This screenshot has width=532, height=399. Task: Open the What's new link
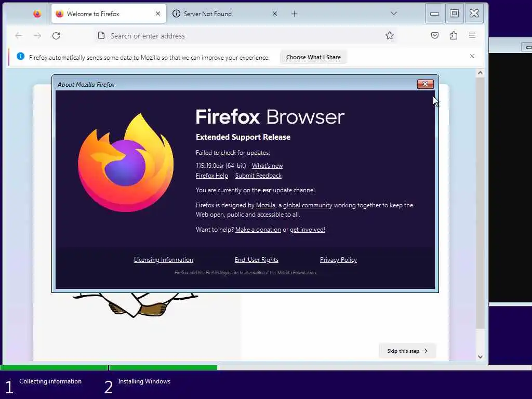tap(267, 166)
